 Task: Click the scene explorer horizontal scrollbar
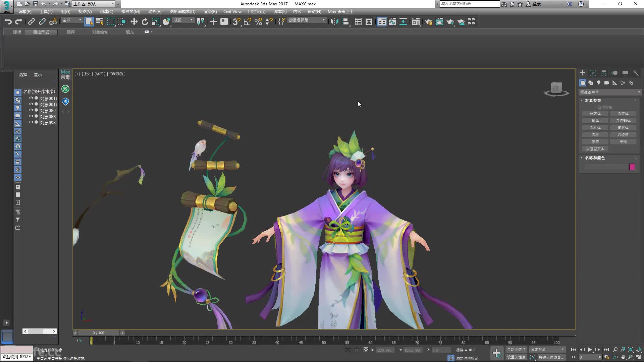point(40,331)
